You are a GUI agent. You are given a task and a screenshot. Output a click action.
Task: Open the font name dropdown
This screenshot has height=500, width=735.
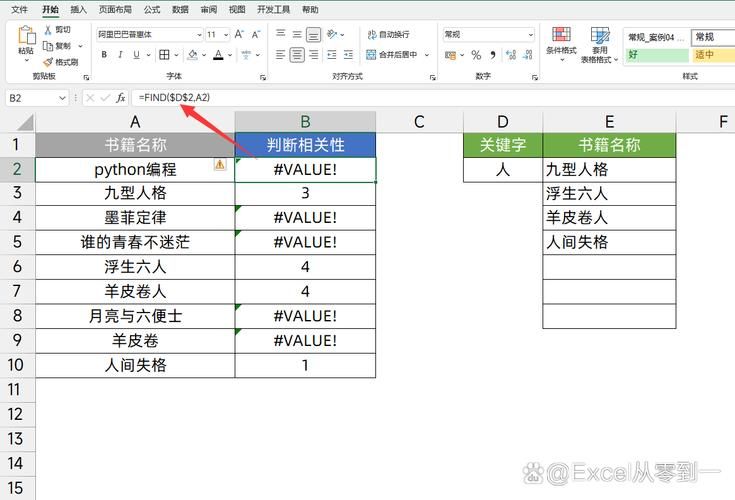pos(198,34)
